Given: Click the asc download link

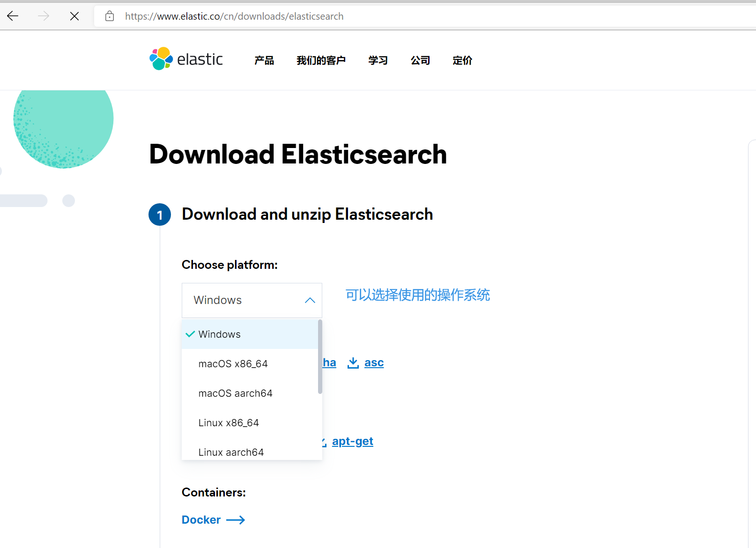Looking at the screenshot, I should pos(374,363).
